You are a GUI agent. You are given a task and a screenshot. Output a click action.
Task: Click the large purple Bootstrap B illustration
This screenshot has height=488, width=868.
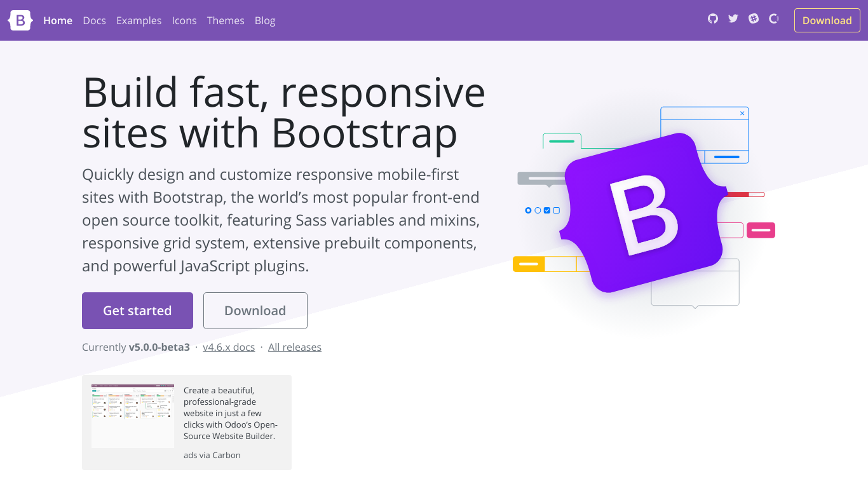pyautogui.click(x=643, y=213)
